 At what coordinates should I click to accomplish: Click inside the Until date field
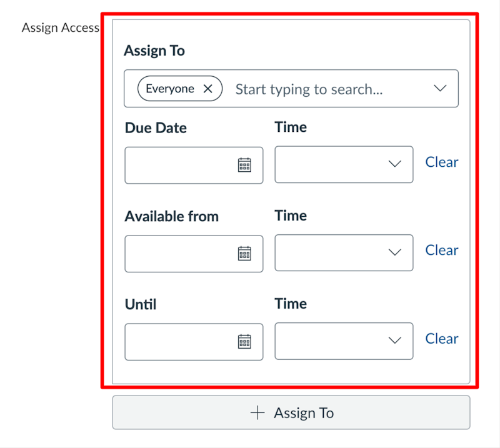(x=194, y=342)
